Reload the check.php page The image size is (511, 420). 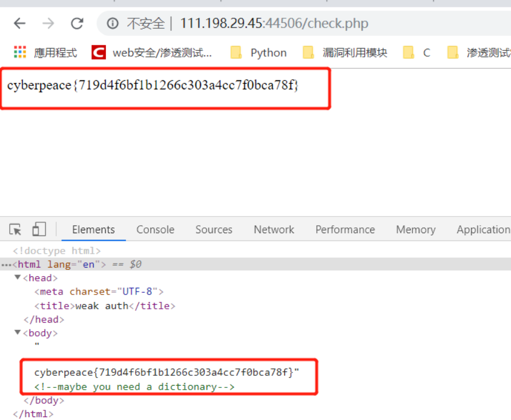[x=77, y=23]
